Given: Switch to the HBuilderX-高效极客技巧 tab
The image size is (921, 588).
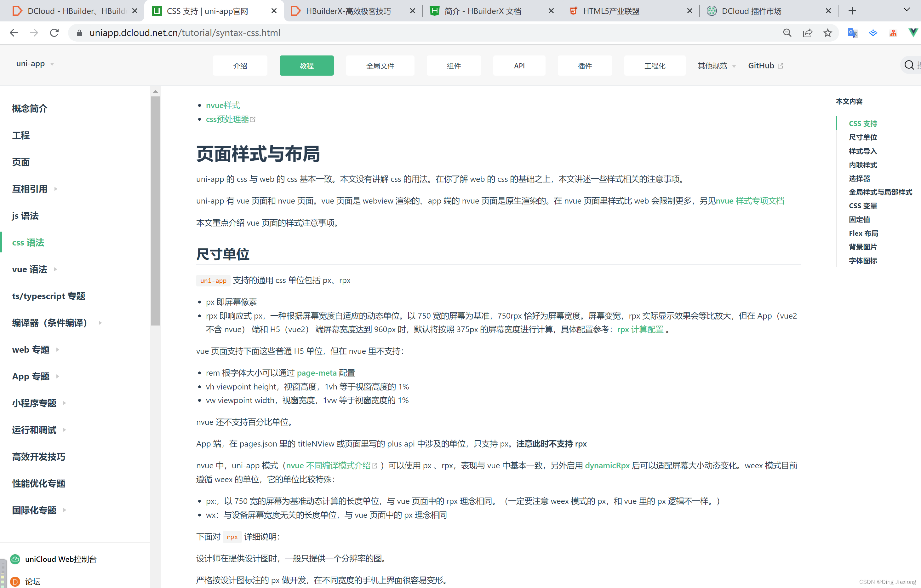Looking at the screenshot, I should (348, 11).
